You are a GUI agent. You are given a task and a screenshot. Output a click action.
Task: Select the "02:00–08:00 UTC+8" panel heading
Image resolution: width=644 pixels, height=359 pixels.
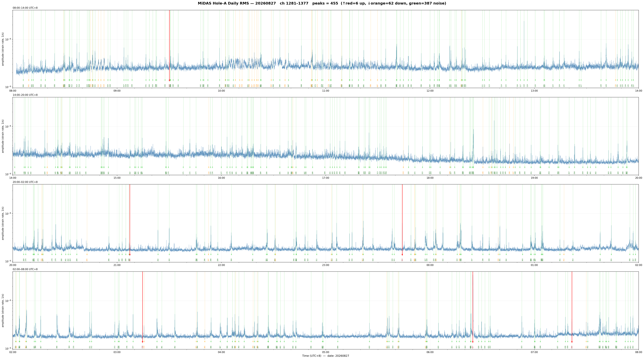point(25,269)
